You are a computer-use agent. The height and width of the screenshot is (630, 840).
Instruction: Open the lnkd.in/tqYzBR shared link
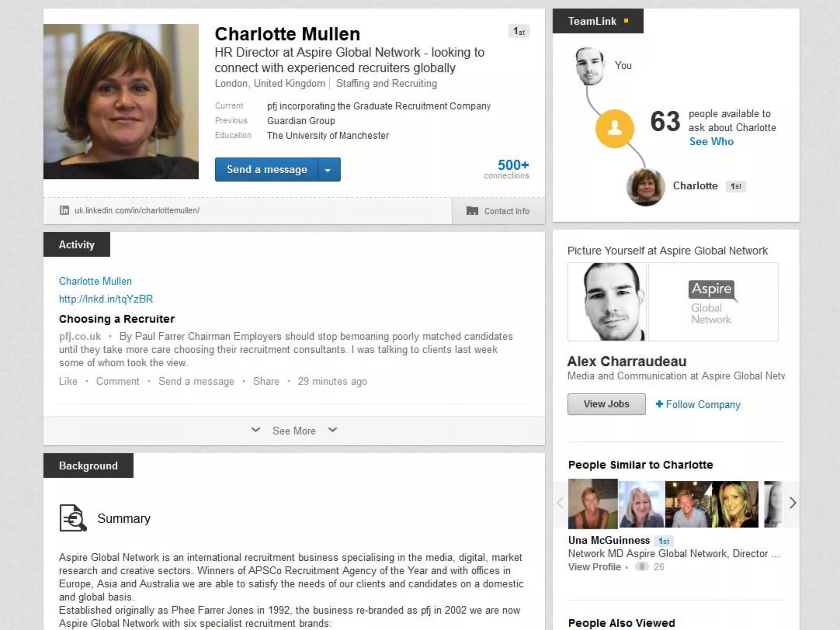coord(106,299)
